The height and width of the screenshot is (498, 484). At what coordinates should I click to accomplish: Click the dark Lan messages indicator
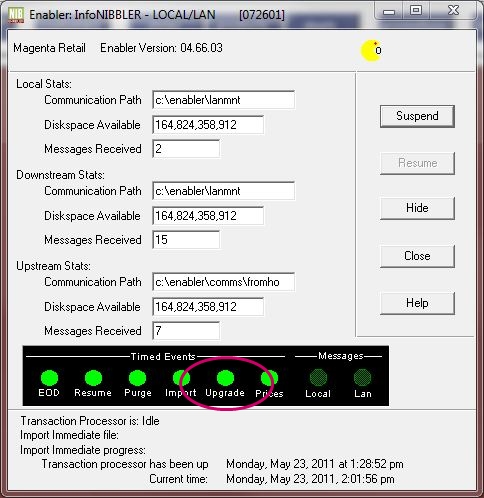(362, 378)
